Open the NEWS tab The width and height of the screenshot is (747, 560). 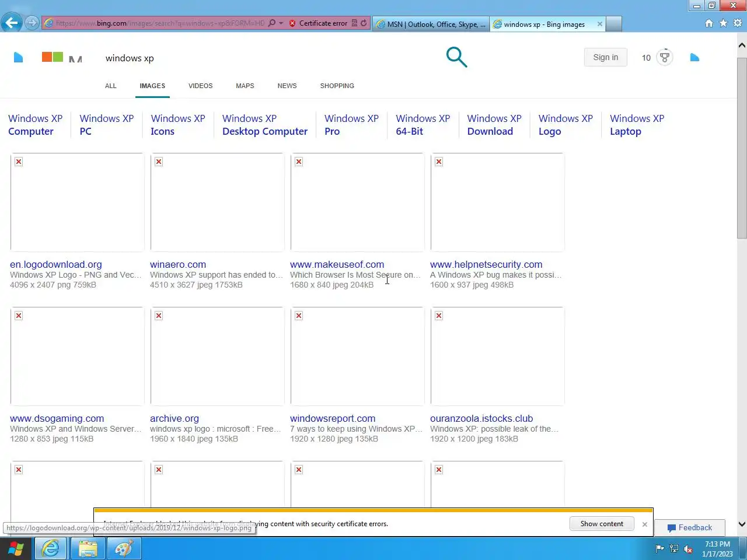[287, 86]
